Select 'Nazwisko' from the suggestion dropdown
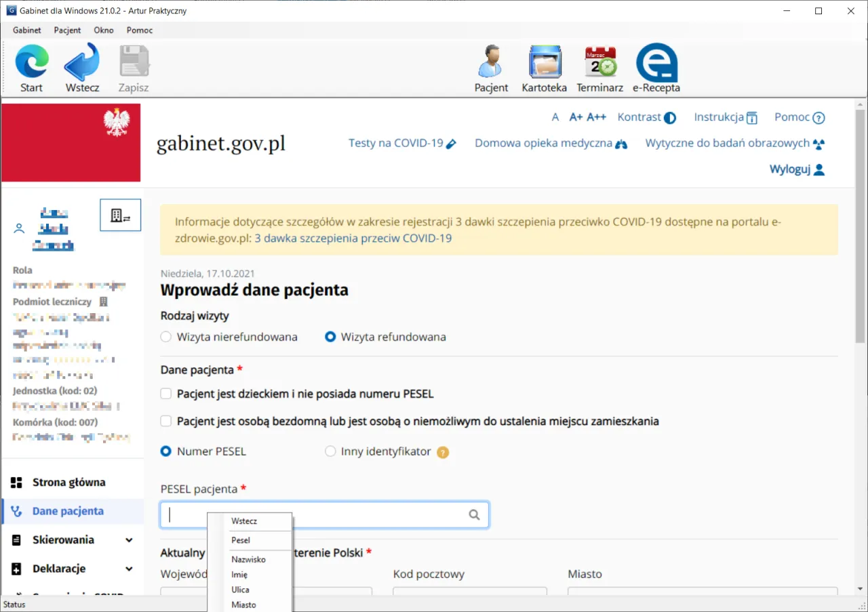This screenshot has height=612, width=868. tap(249, 558)
